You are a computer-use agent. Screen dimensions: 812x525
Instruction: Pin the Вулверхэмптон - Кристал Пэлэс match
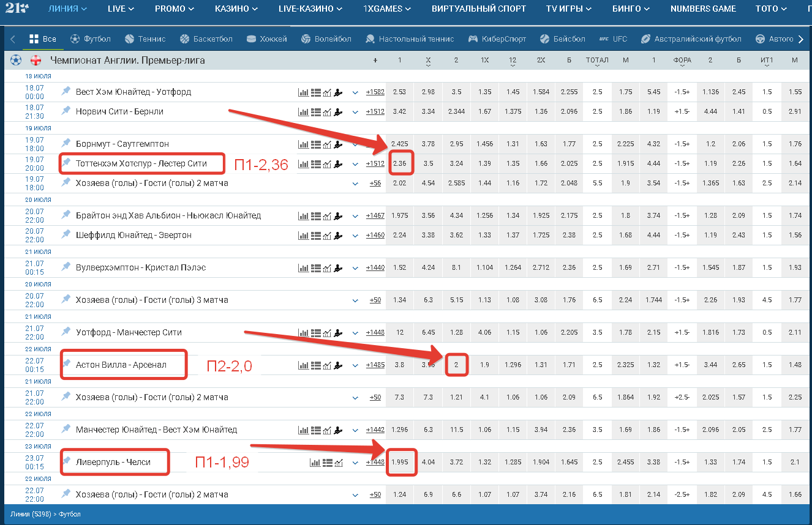pyautogui.click(x=66, y=267)
